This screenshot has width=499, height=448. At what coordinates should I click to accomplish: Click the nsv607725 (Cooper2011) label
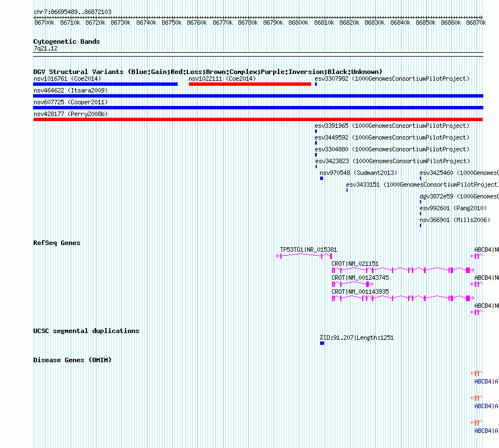point(71,102)
